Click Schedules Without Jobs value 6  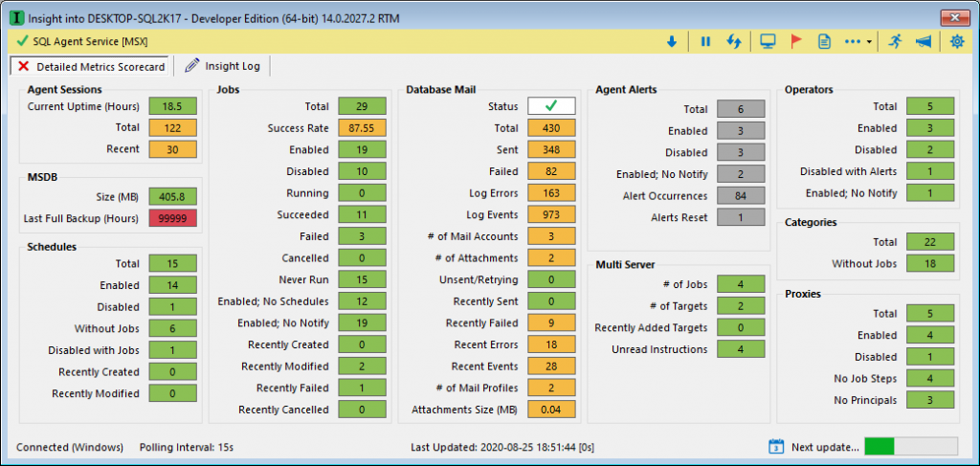click(x=172, y=328)
